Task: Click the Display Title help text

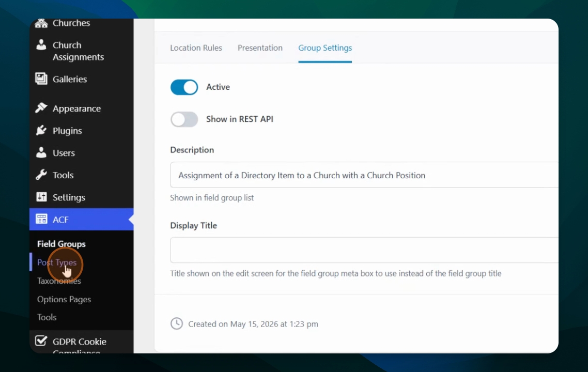Action: tap(336, 273)
